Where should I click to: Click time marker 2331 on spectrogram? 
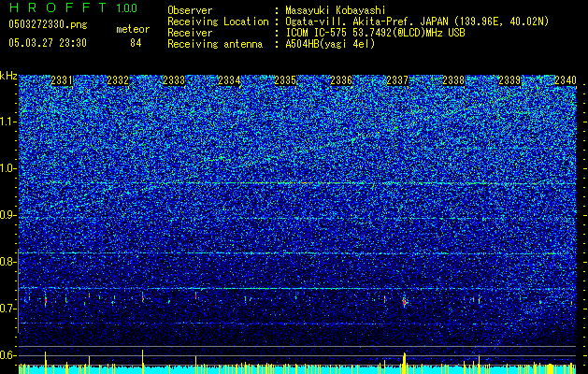click(62, 80)
